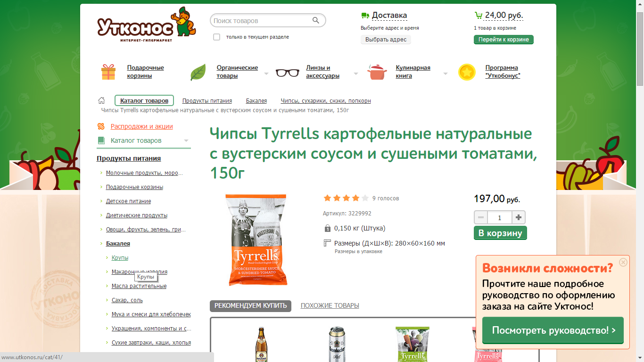Expand Линзы и аксессуары dropdown arrow

(x=356, y=74)
